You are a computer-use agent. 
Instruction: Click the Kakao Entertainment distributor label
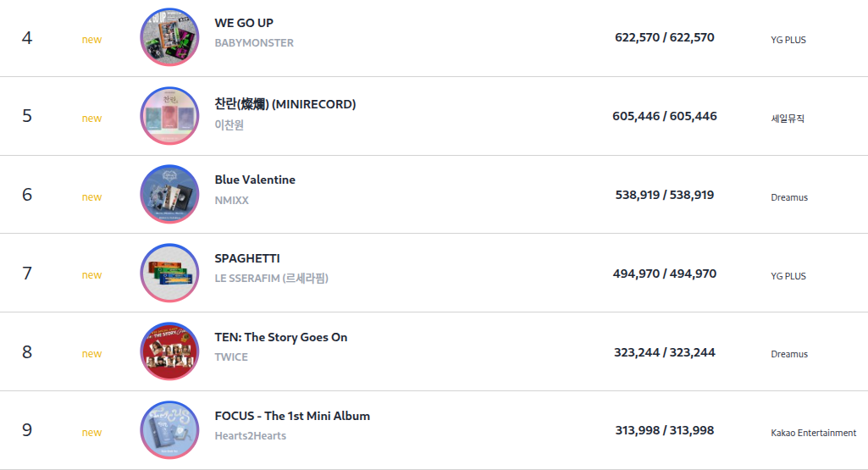[813, 433]
